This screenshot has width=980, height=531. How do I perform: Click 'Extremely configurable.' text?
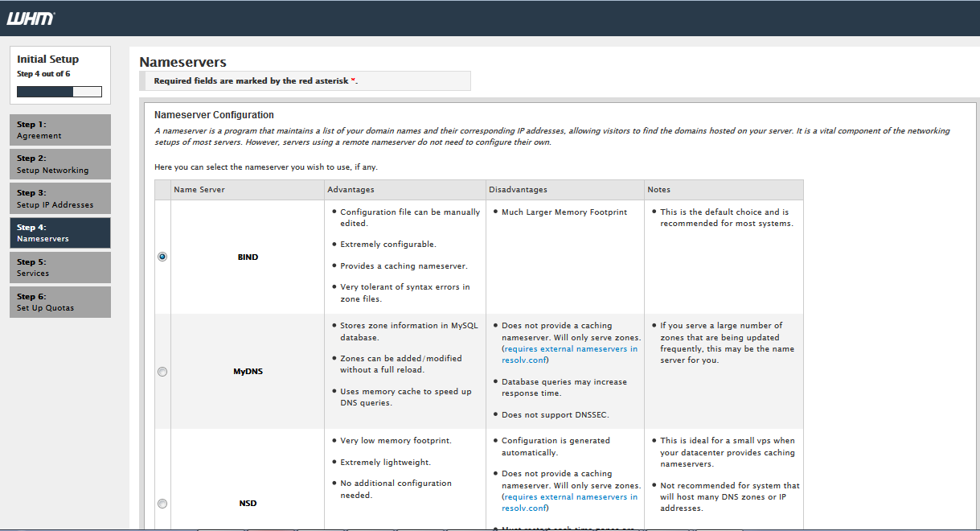pos(388,244)
